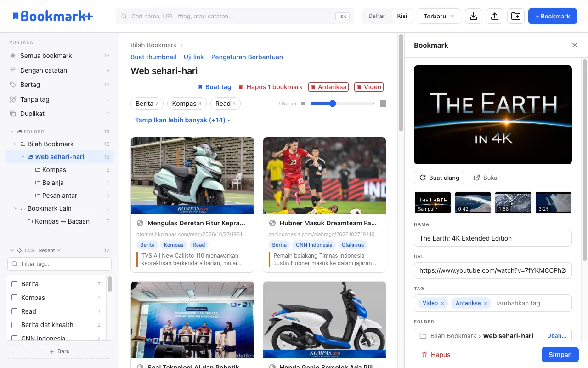Click the Filter tag input

point(59,264)
